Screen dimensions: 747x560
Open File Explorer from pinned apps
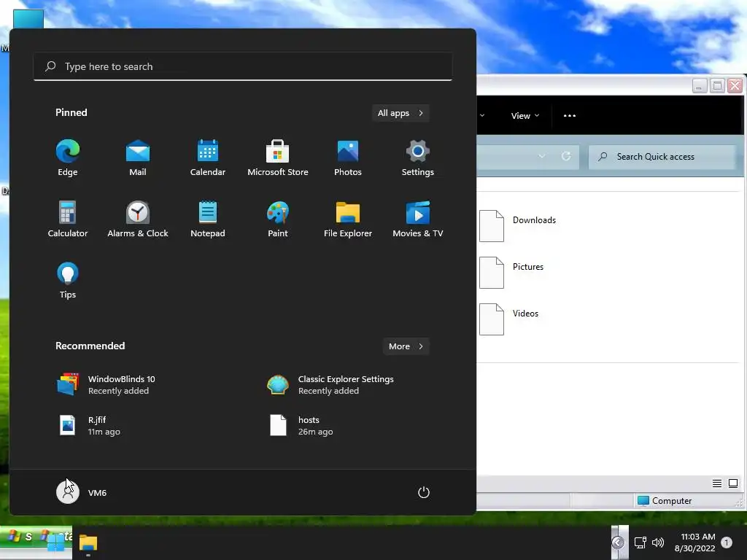348,219
